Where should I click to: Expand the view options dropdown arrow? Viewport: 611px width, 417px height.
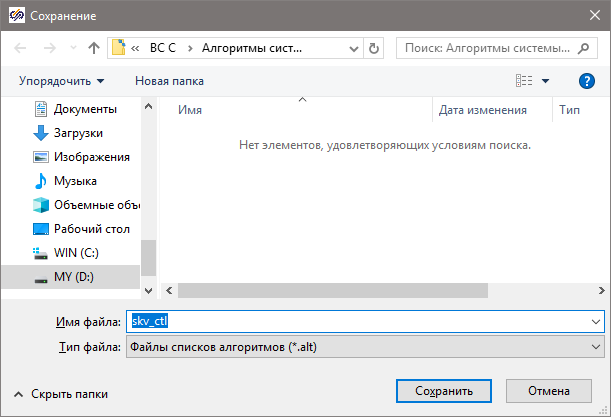pos(546,81)
